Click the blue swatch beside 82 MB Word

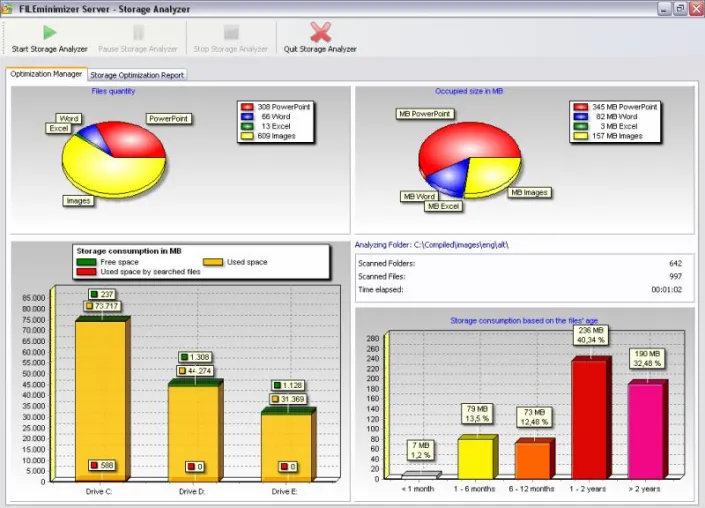(580, 116)
